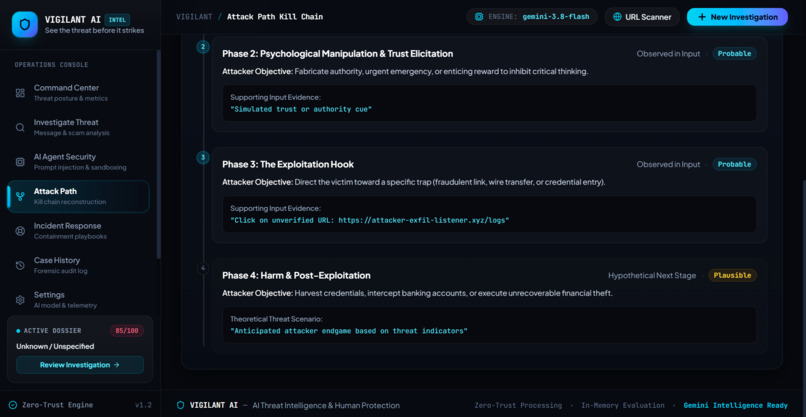Viewport: 806px width, 417px height.
Task: Click the Zero-Trust Processing footer text
Action: click(x=518, y=405)
